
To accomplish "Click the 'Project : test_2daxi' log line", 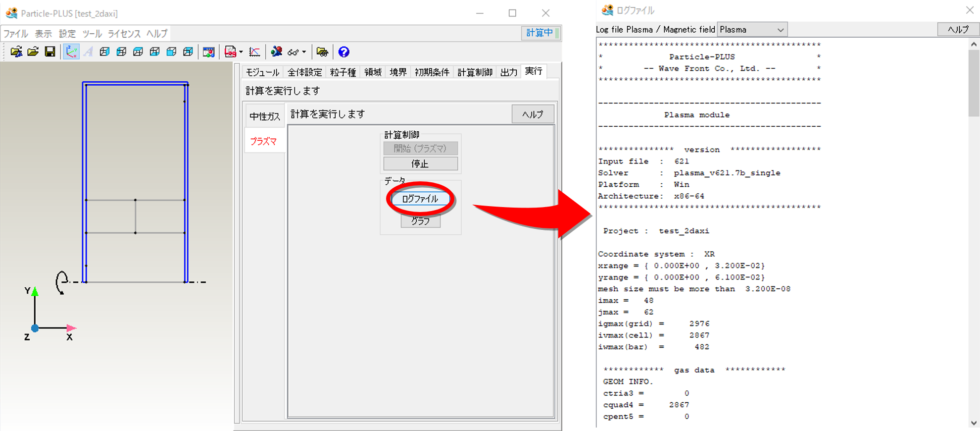I will coord(656,231).
